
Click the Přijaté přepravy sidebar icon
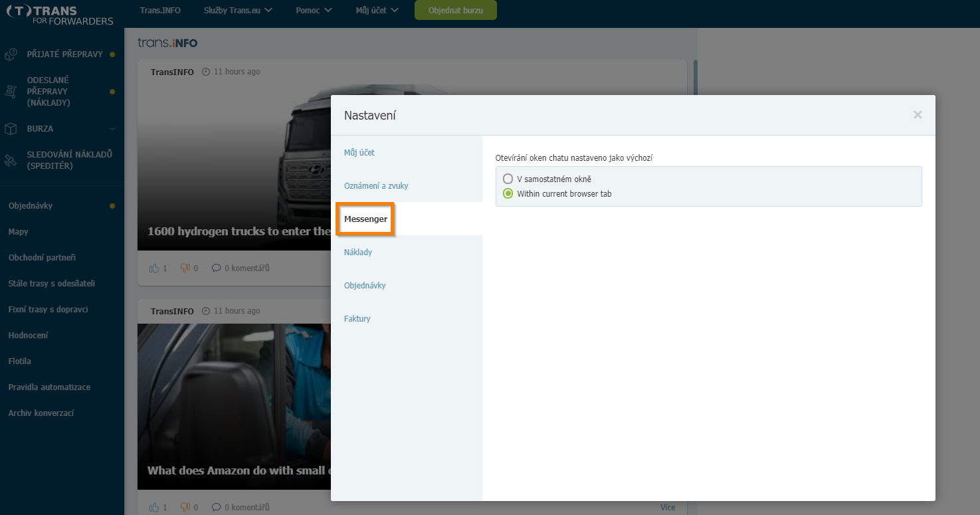[11, 54]
